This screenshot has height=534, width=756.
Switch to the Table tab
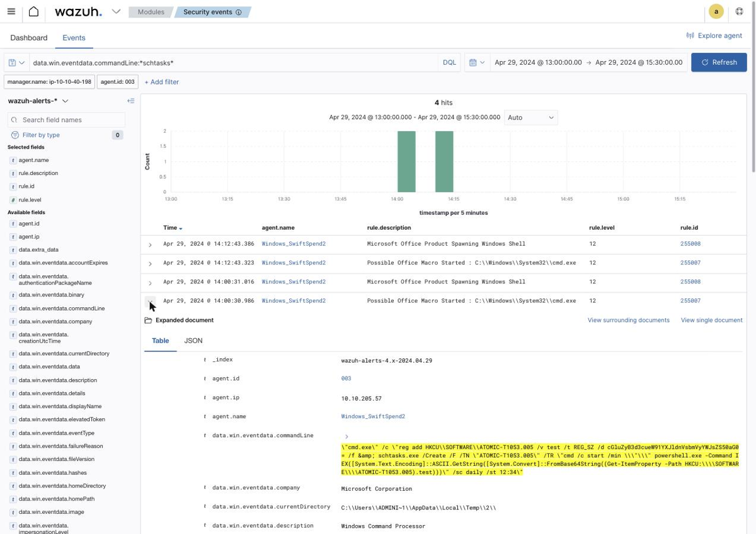coord(161,341)
